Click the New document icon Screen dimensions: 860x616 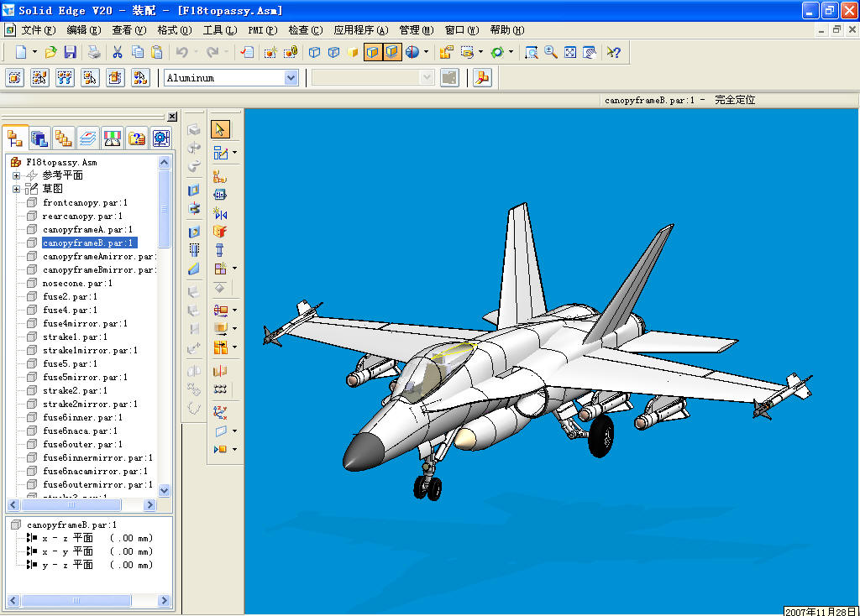(21, 52)
